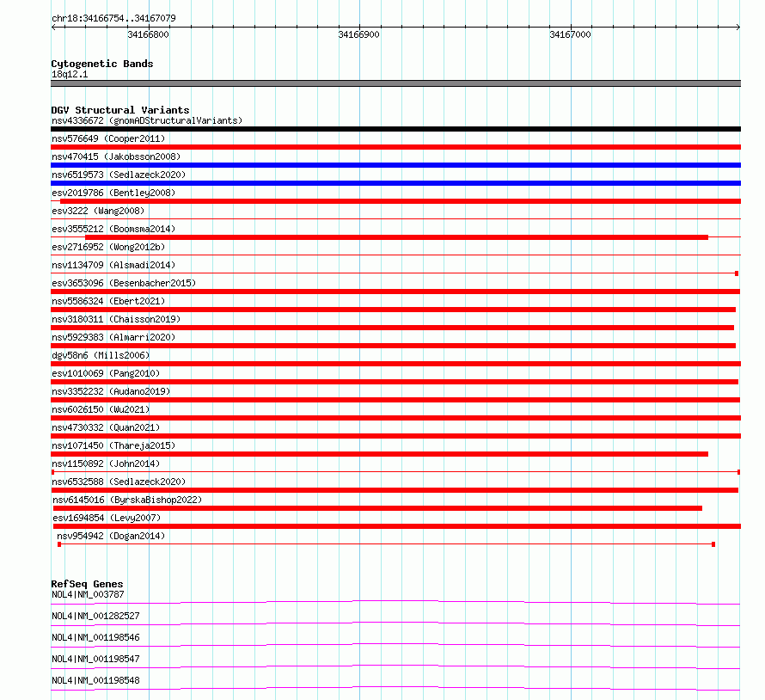Image resolution: width=765 pixels, height=700 pixels.
Task: Click the red bar under nsv6532588 (Sedlazeck2020)
Action: 395,490
